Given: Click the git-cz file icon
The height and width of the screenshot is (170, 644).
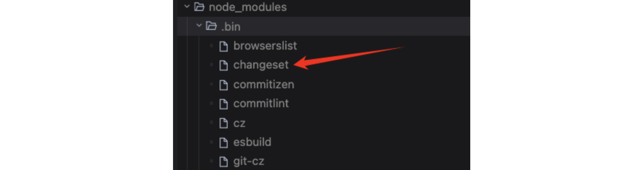Looking at the screenshot, I should click(x=224, y=161).
